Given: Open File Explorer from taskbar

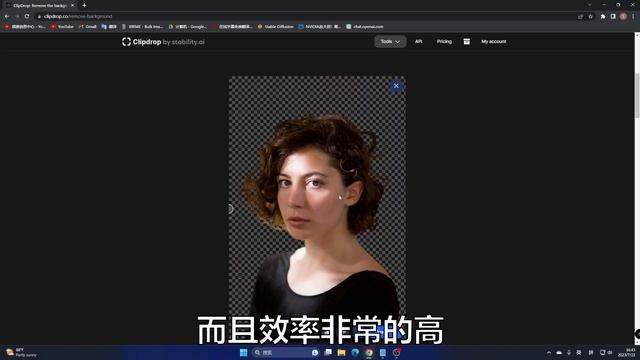Looking at the screenshot, I should [x=341, y=352].
